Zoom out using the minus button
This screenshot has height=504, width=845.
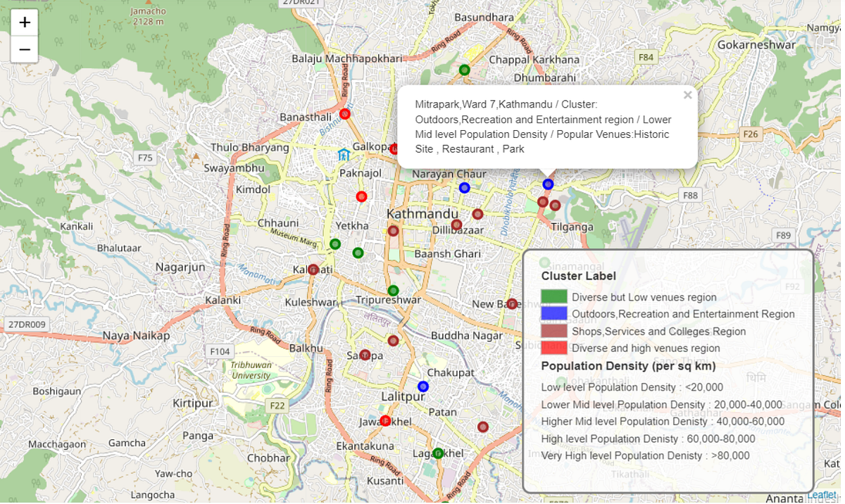click(x=24, y=49)
